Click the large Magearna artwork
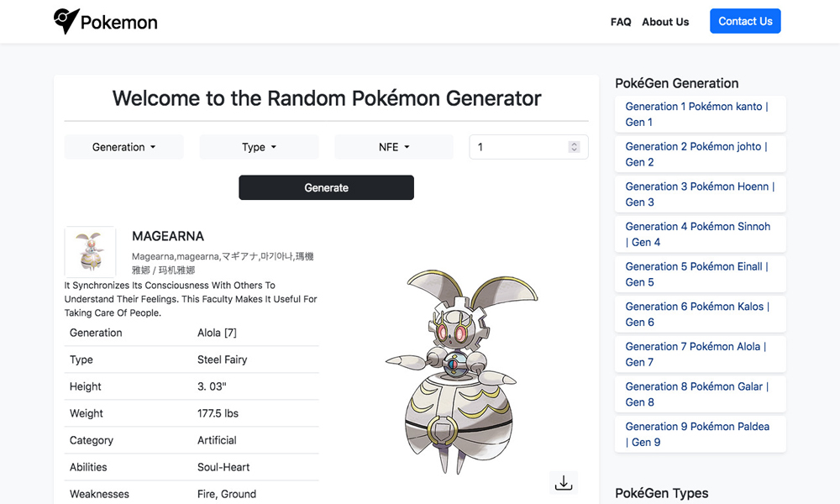The width and height of the screenshot is (840, 504). (x=460, y=371)
